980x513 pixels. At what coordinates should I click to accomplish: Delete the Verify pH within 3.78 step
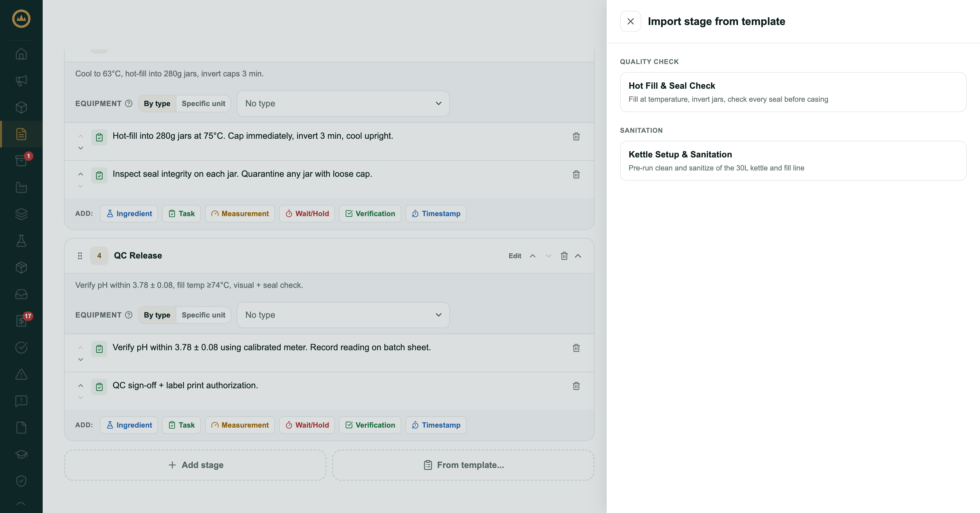576,348
